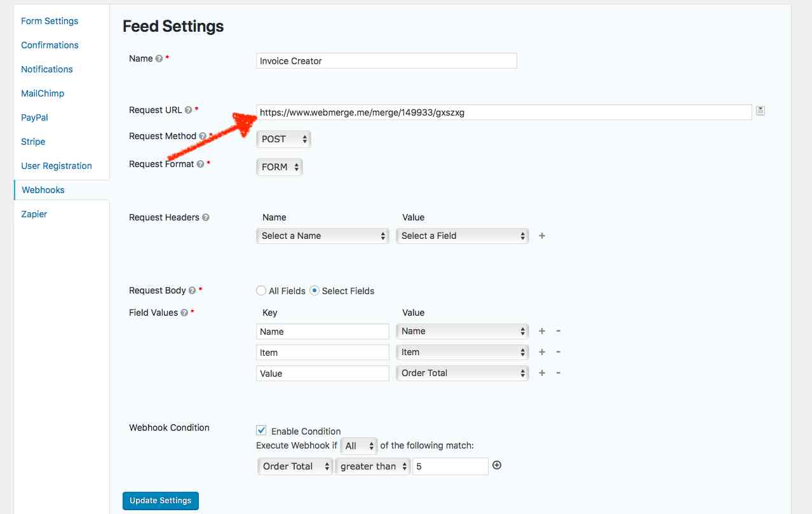Open the Field Values help tooltip
This screenshot has width=812, height=514.
[184, 313]
